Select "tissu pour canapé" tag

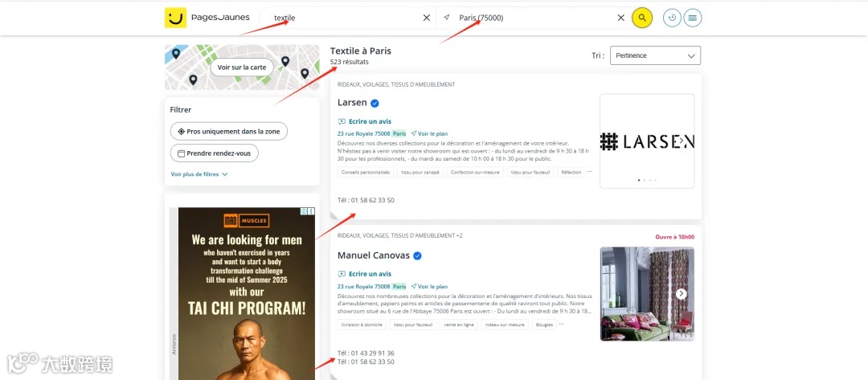[x=420, y=172]
